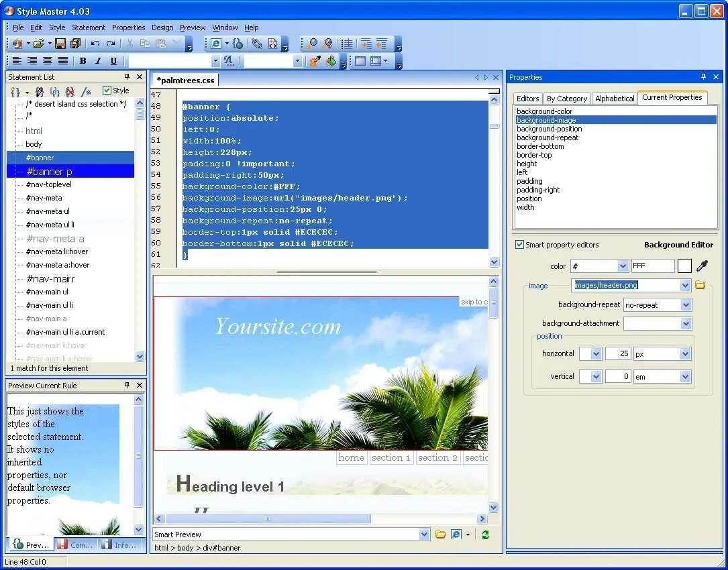Toggle italic formatting

point(98,61)
